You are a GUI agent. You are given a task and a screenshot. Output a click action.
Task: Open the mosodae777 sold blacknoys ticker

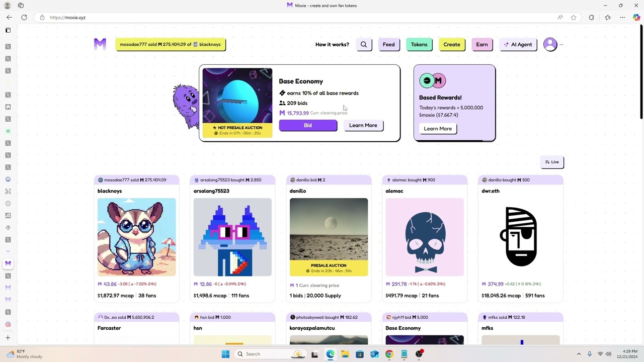coord(171,44)
